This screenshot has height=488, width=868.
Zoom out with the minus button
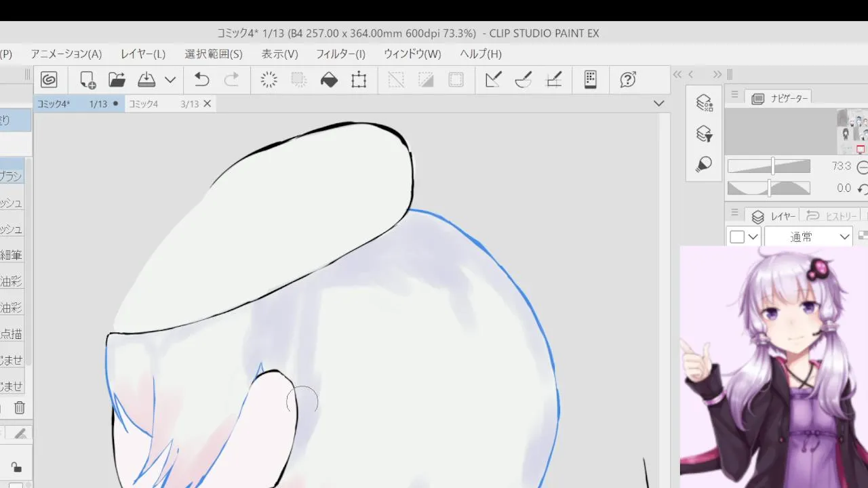pyautogui.click(x=863, y=167)
